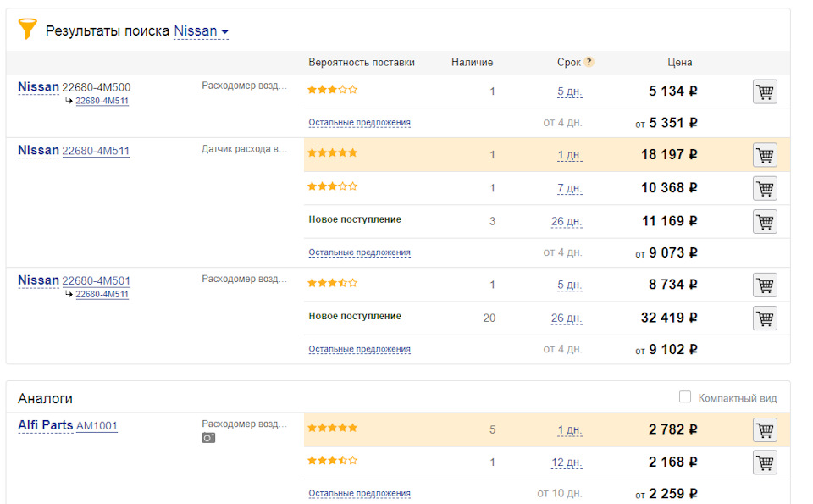Image resolution: width=813 pixels, height=504 pixels.
Task: Add the 5 134 ₽ Nissan offer to cart
Action: click(765, 91)
